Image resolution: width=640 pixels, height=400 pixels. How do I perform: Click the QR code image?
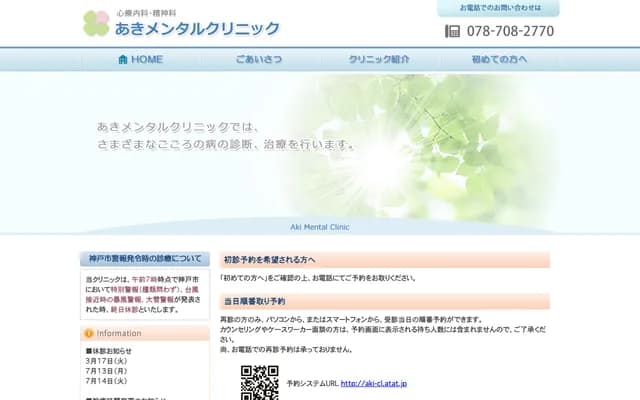pyautogui.click(x=259, y=382)
